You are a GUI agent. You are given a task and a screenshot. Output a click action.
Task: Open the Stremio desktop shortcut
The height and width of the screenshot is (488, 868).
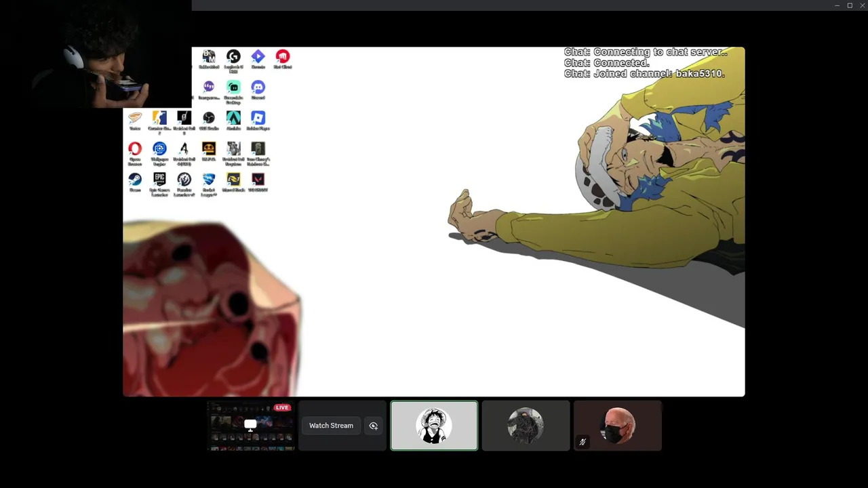(258, 60)
